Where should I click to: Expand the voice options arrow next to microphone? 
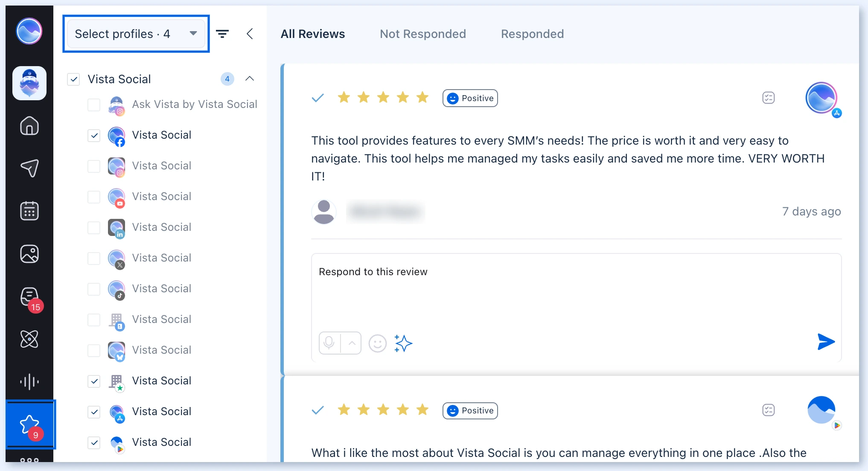tap(352, 343)
